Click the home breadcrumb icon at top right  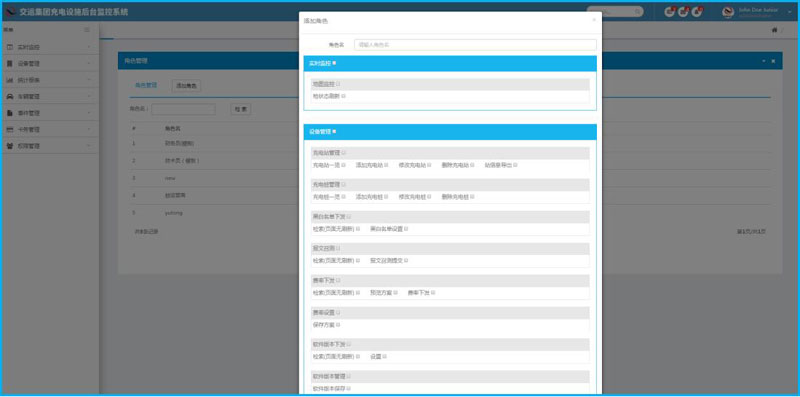774,30
